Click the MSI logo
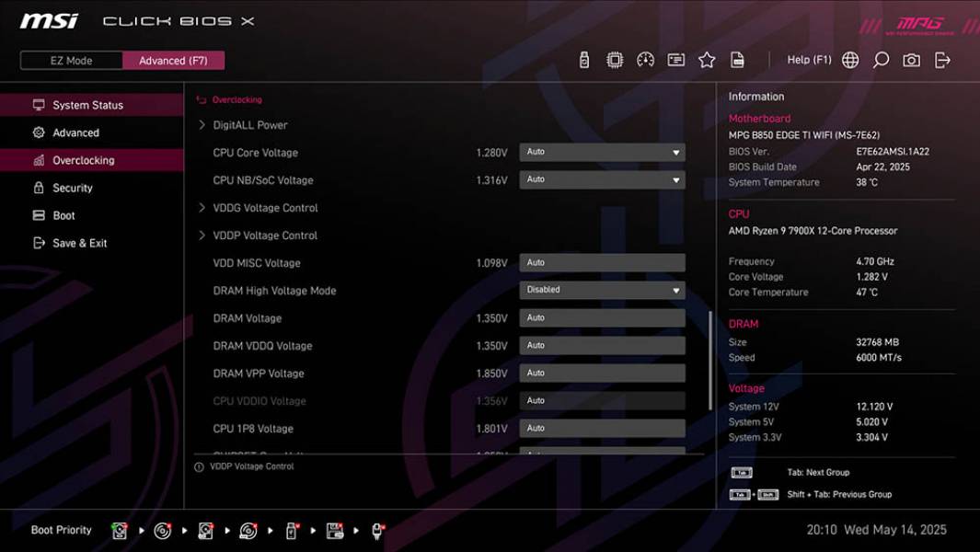The height and width of the screenshot is (552, 980). coord(50,21)
